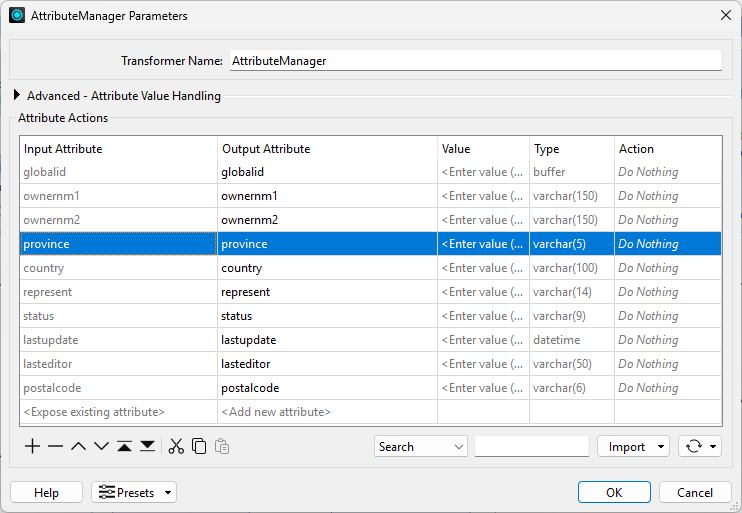Click the Add new attribute cell
Screen dimensions: 742x513
coord(326,412)
